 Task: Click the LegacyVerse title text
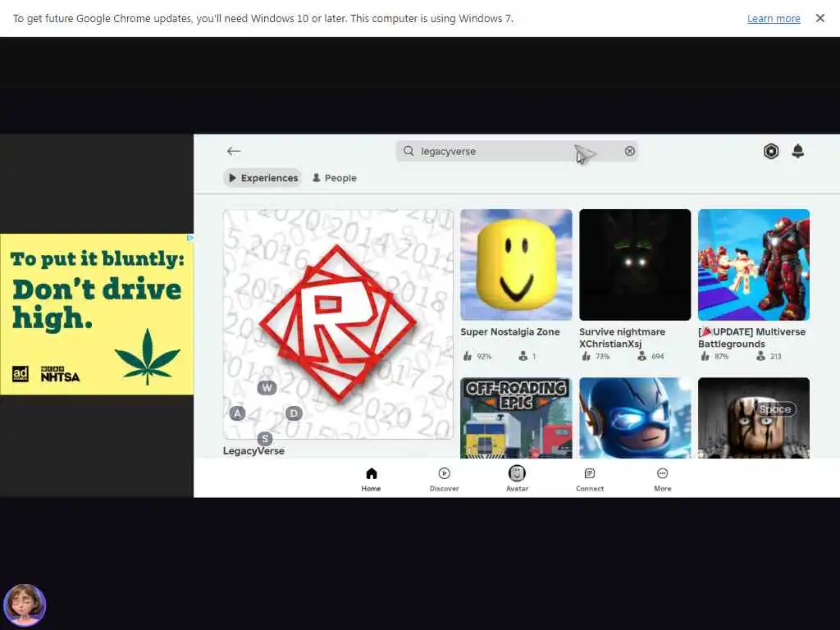(x=253, y=451)
